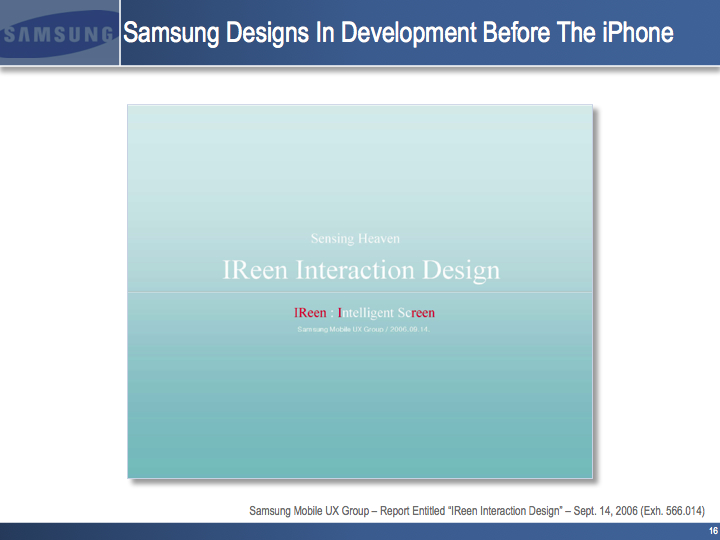This screenshot has height=540, width=720.
Task: Click the small "Samsung Mobile UX Group / 2006.09.14." line
Action: click(364, 328)
